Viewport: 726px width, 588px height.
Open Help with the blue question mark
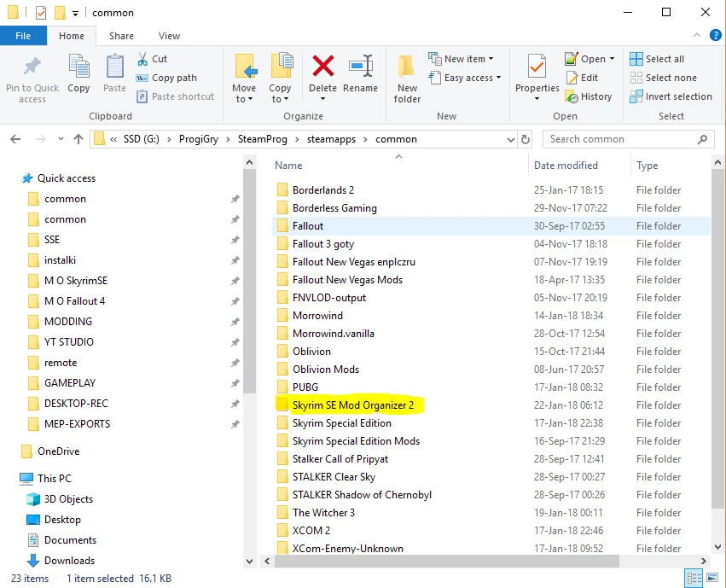click(716, 35)
